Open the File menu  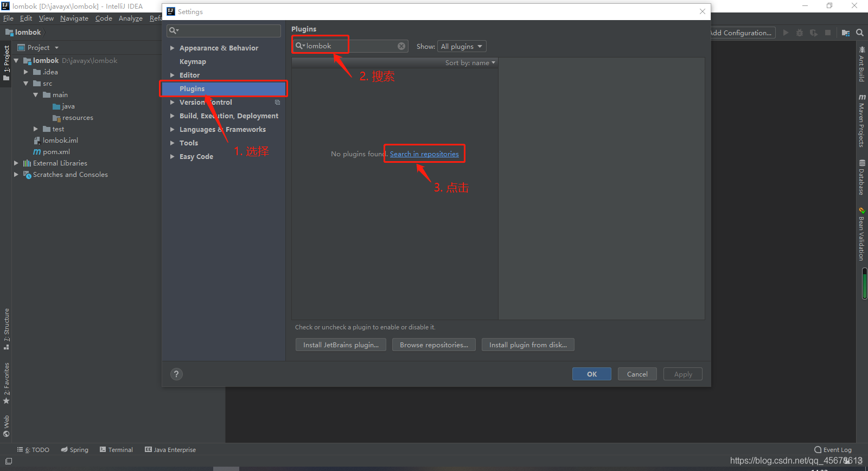pos(8,18)
